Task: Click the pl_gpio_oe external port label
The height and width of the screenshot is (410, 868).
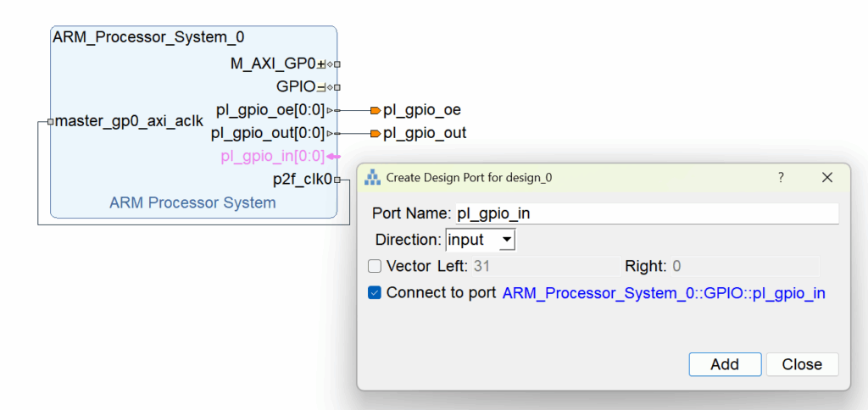Action: coord(422,111)
